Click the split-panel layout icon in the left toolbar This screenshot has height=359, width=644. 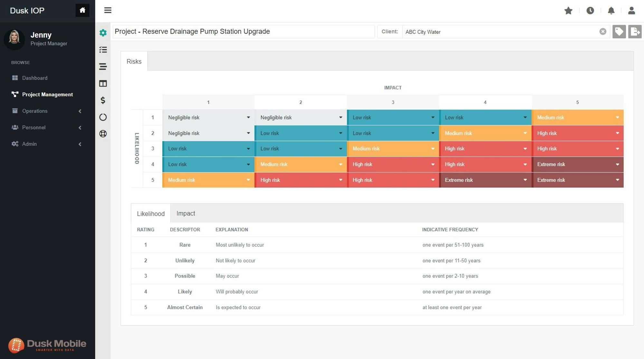click(103, 83)
